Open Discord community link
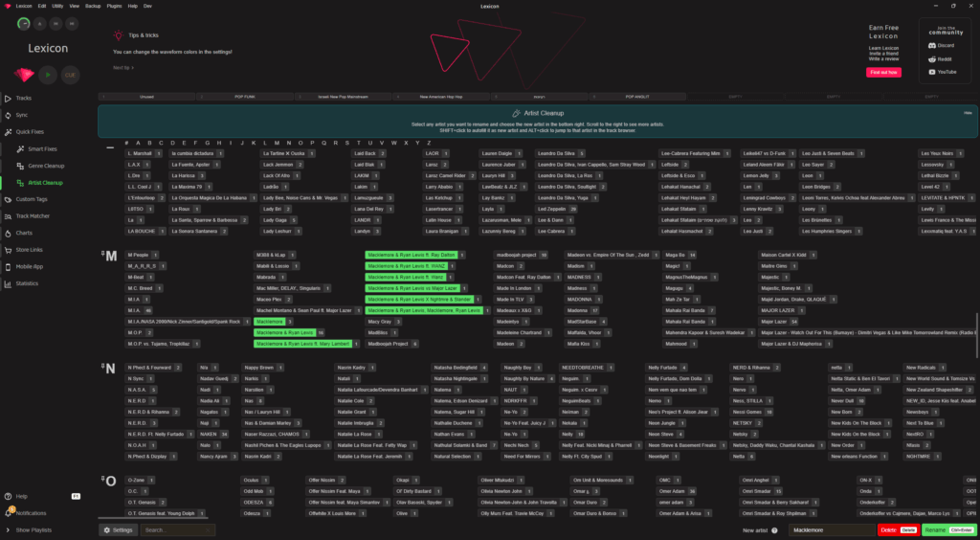Image resolution: width=980 pixels, height=540 pixels. 945,45
